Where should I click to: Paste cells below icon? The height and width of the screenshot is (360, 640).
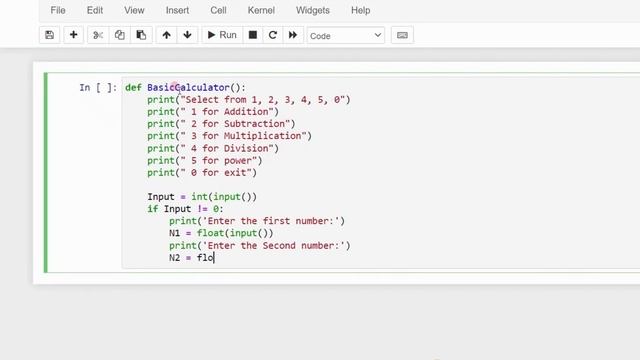tap(141, 35)
